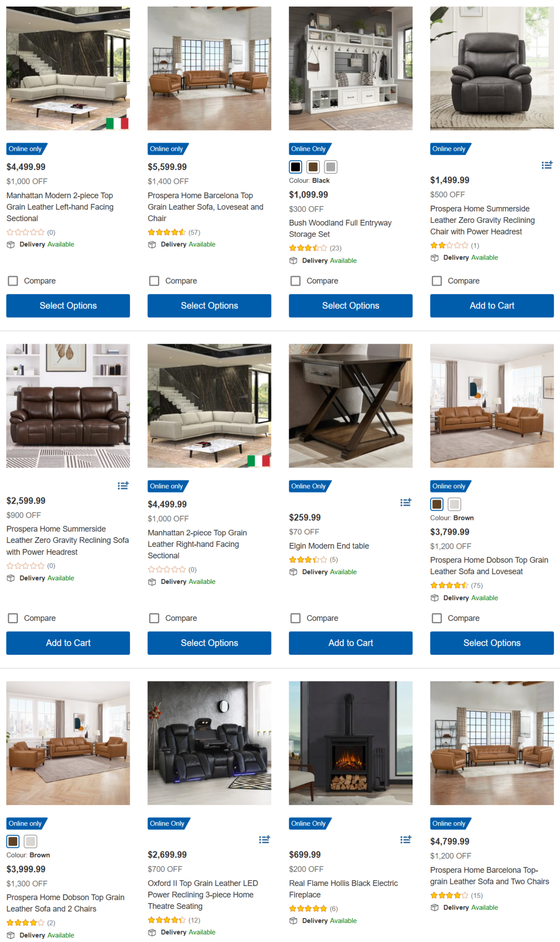Select the brown swatch for Bush Woodland Set
560x942 pixels.
(313, 167)
